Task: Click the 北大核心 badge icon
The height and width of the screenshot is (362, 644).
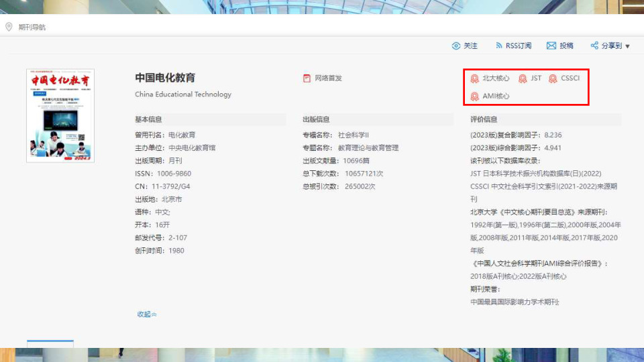Action: pyautogui.click(x=475, y=78)
